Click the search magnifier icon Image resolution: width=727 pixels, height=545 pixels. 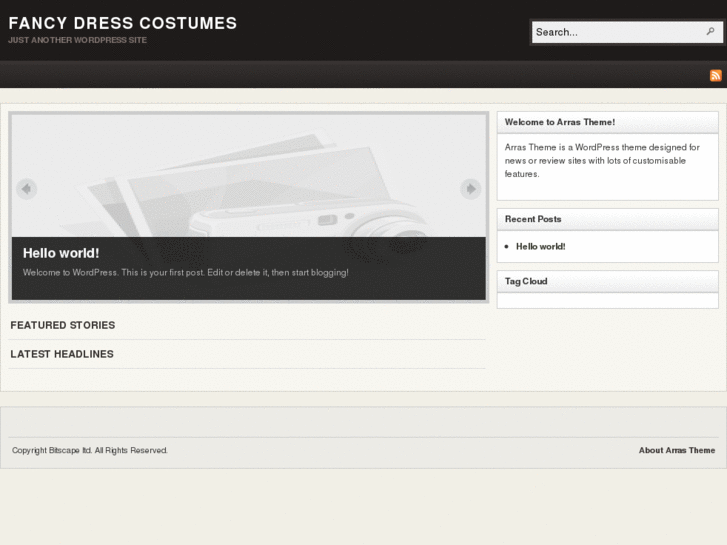coord(710,32)
